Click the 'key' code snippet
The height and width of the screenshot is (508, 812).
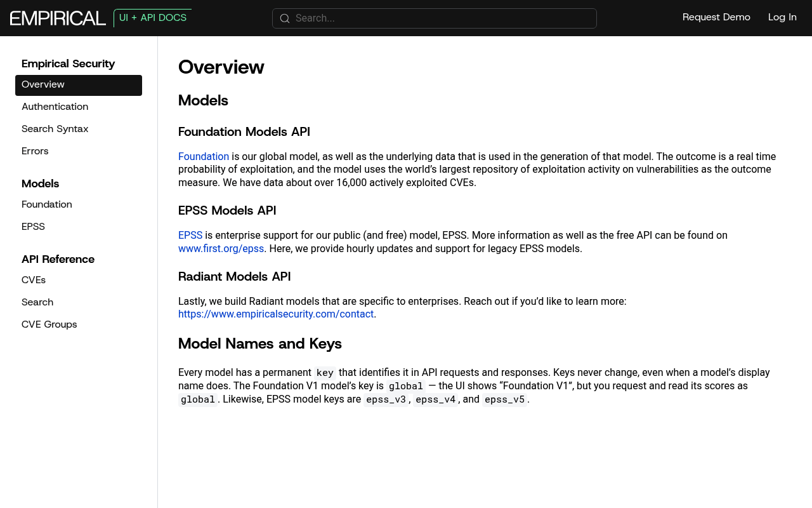tap(325, 373)
